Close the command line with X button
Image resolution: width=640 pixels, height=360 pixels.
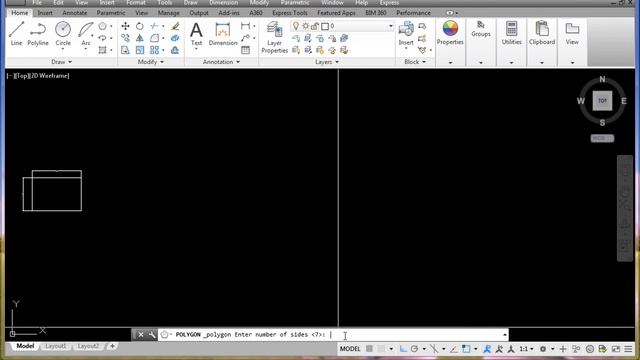(x=140, y=335)
